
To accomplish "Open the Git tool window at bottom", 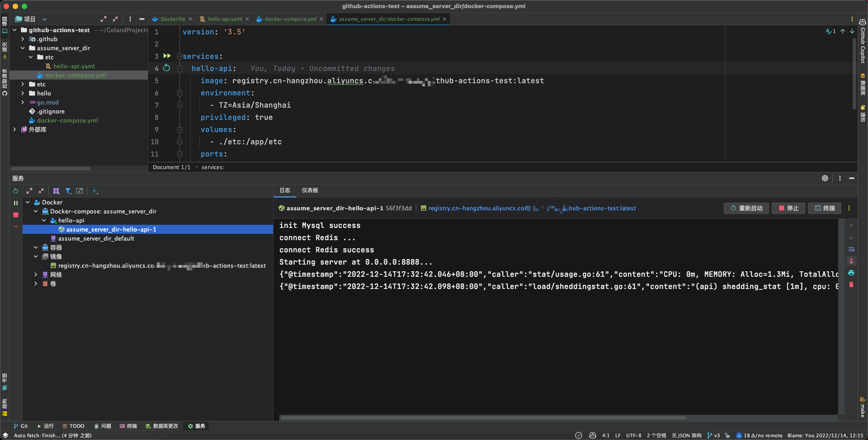I will click(20, 426).
